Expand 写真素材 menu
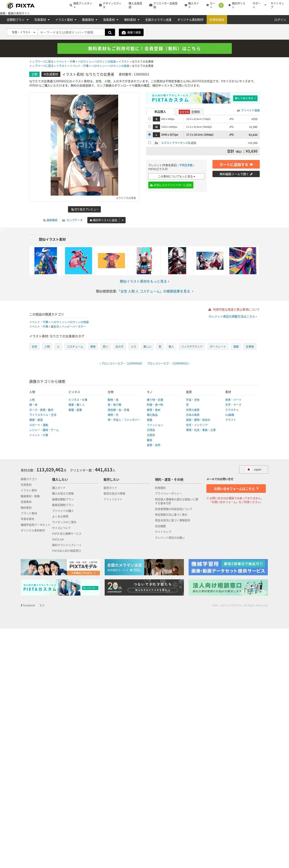 (x=42, y=20)
